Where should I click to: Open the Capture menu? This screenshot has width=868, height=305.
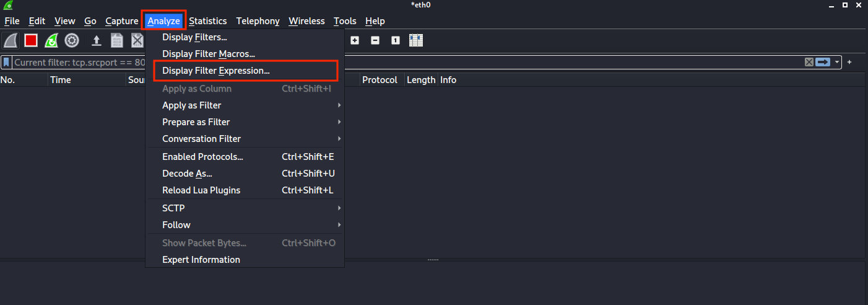pyautogui.click(x=122, y=21)
